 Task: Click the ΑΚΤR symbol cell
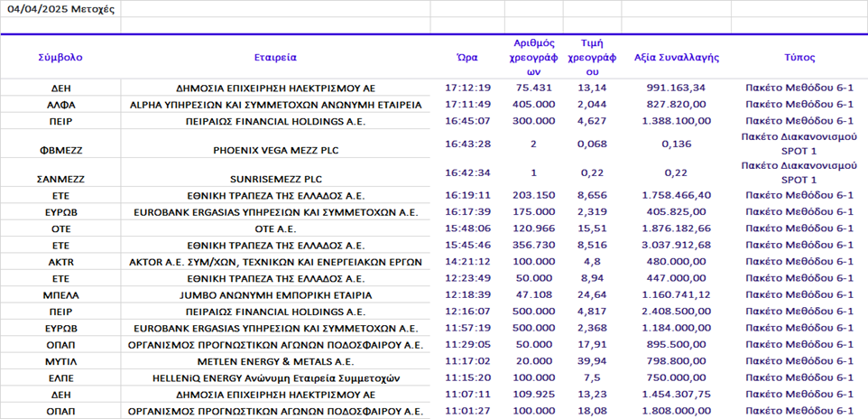60,262
